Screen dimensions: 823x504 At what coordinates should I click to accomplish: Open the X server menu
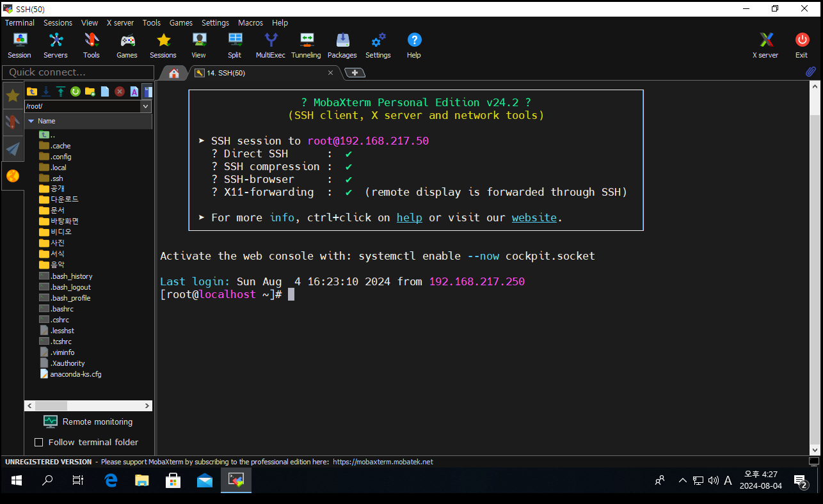[120, 22]
